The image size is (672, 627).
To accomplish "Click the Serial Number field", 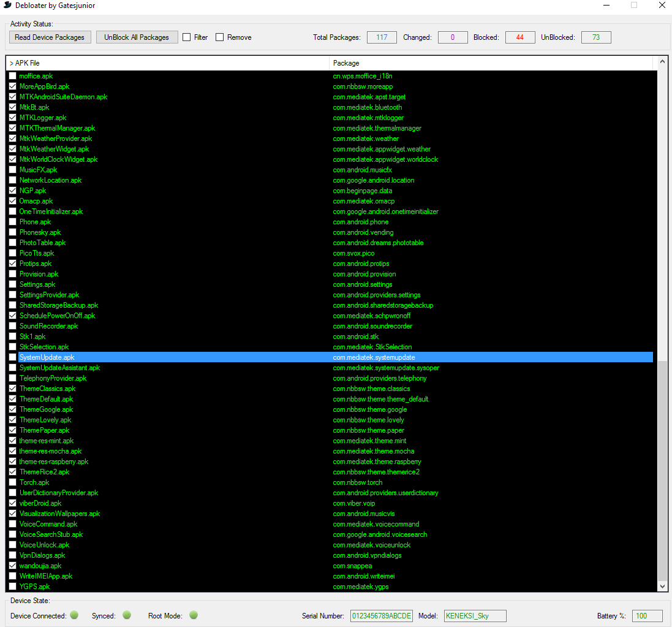I will [382, 616].
